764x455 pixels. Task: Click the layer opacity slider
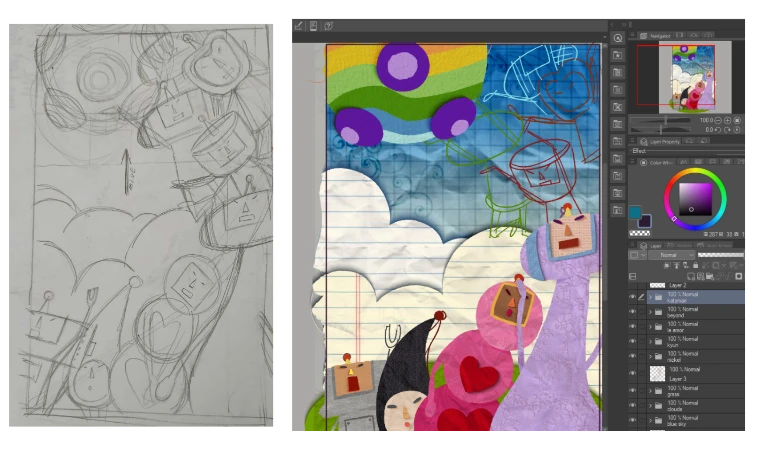(721, 255)
